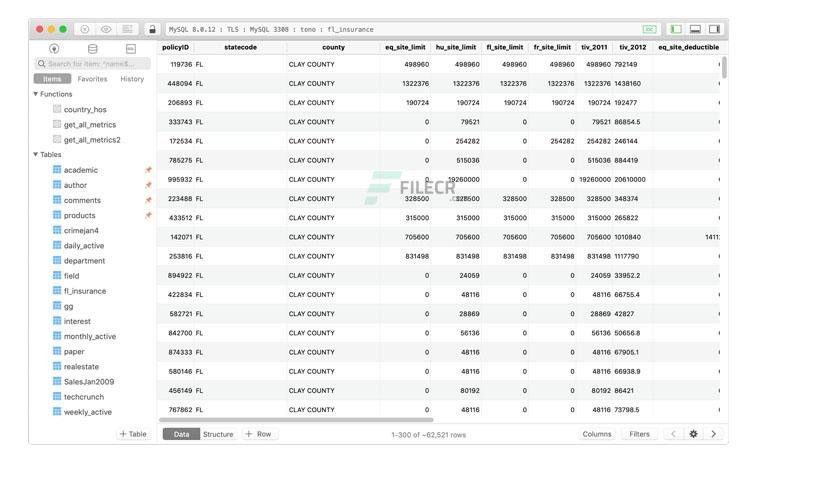This screenshot has height=484, width=836.
Task: Open the weekly_active table
Action: 87,412
